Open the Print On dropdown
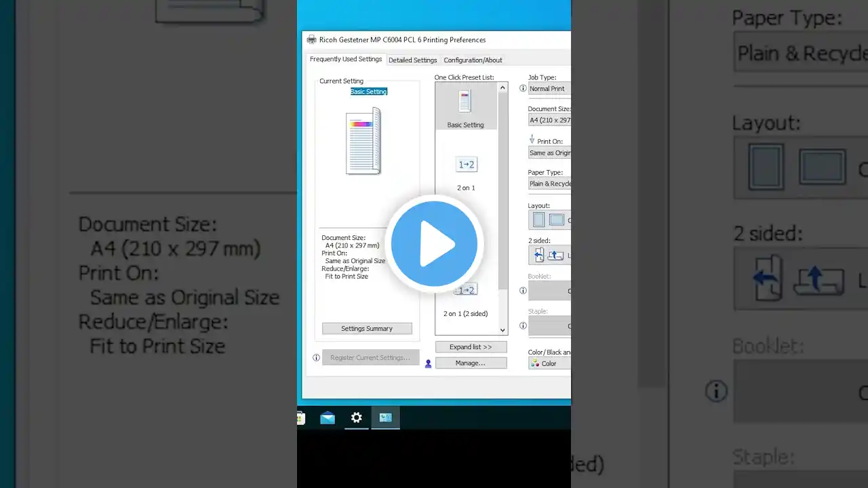868x488 pixels. pos(549,153)
